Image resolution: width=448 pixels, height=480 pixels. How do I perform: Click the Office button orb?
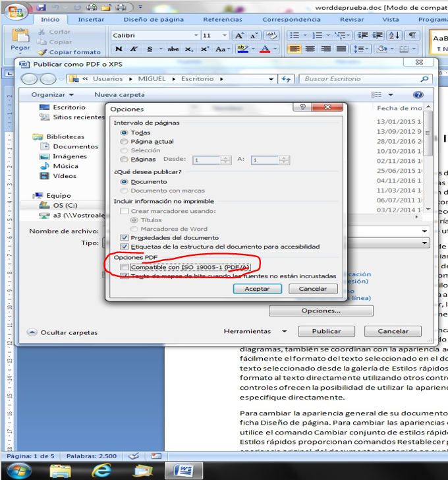tap(16, 13)
